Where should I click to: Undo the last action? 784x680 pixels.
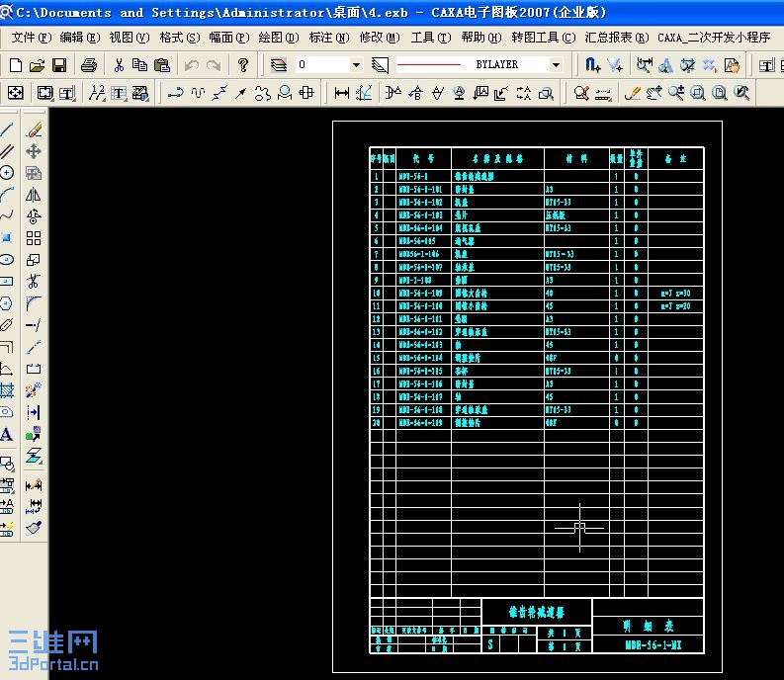[192, 65]
